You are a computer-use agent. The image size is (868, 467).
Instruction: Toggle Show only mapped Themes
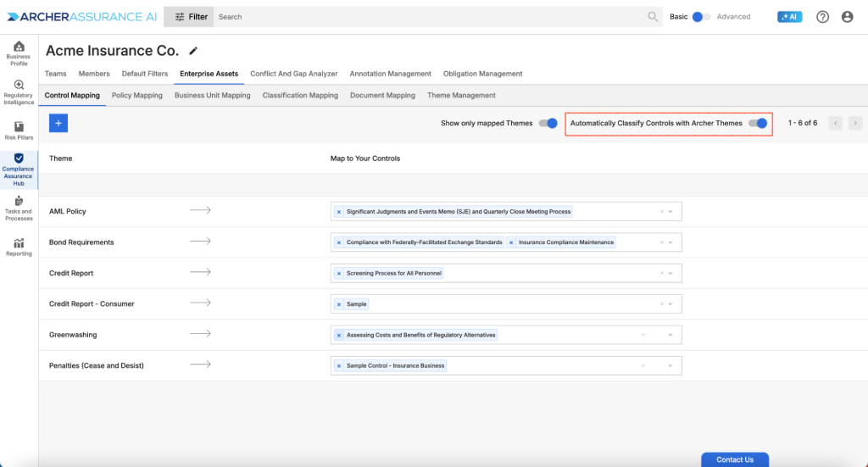coord(548,123)
